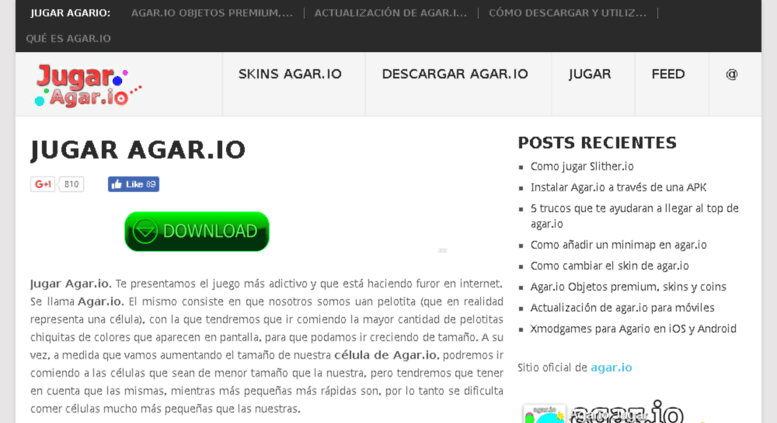The height and width of the screenshot is (423, 777).
Task: Click the Jugar Agar.io site logo
Action: tap(88, 85)
